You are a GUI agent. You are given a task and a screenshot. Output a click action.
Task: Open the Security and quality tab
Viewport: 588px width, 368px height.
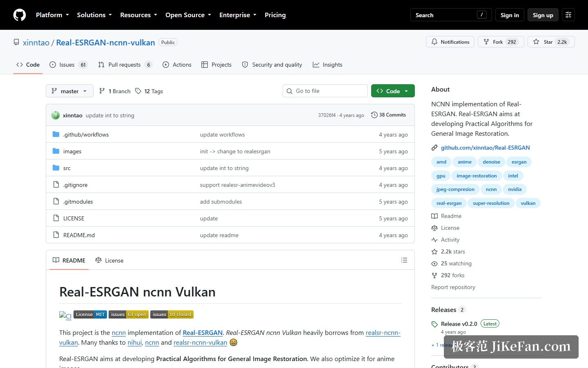(272, 65)
